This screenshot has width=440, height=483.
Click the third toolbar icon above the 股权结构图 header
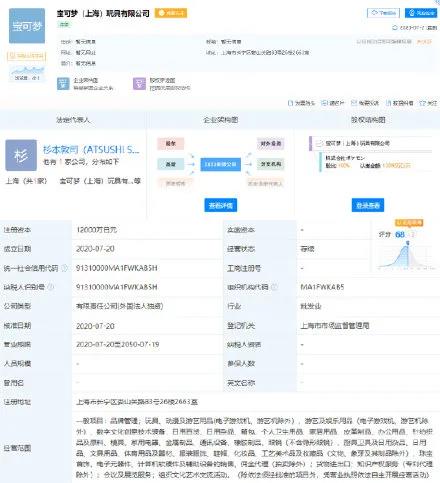point(354,103)
